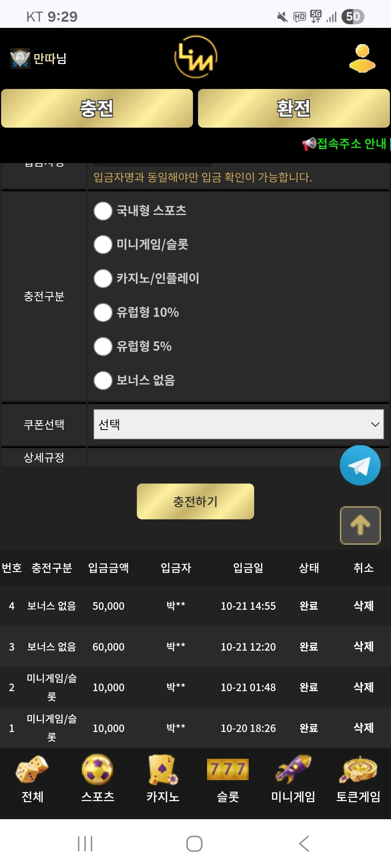Click the 충전하기 button

(195, 501)
